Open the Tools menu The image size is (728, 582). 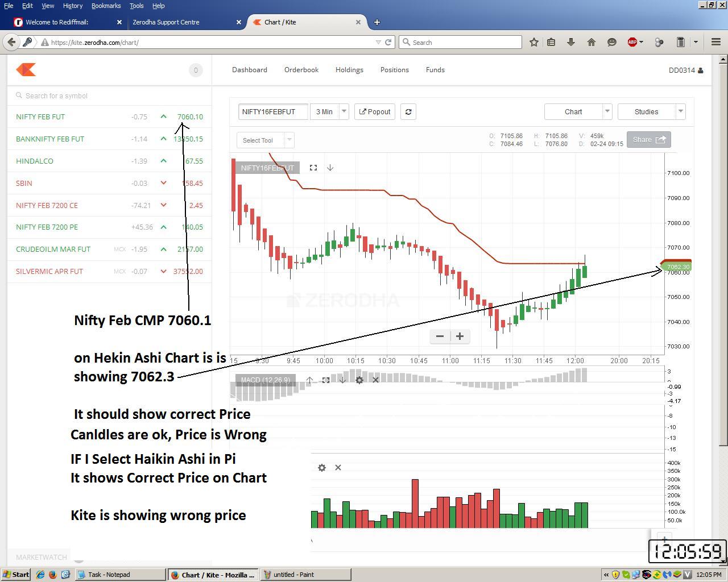[x=136, y=6]
